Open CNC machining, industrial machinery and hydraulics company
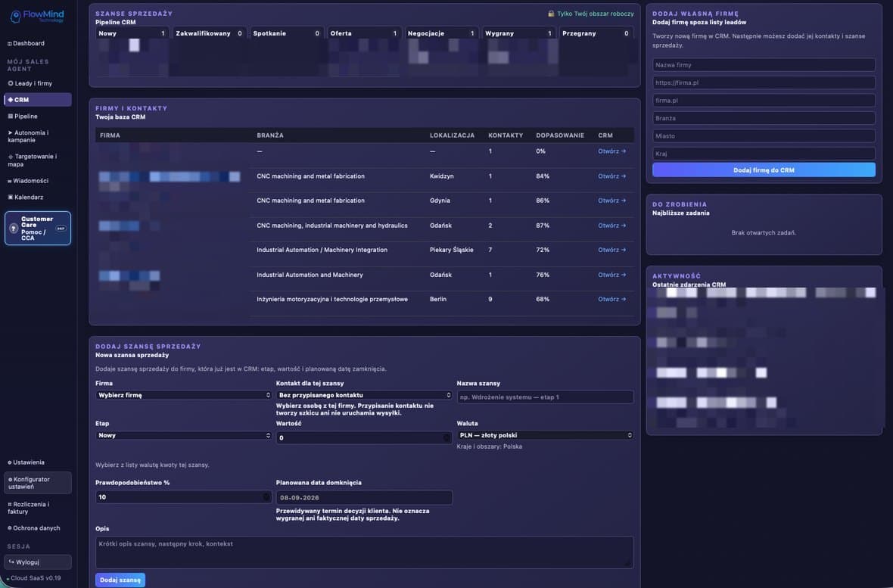The height and width of the screenshot is (588, 893). [611, 226]
